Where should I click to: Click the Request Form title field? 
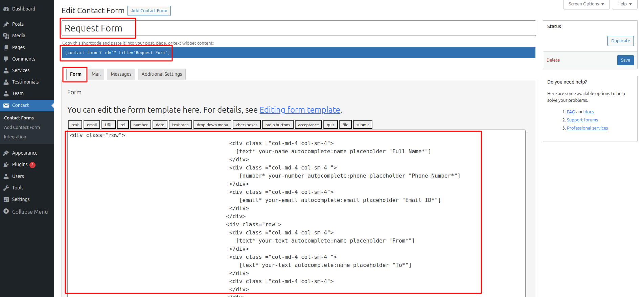(299, 28)
